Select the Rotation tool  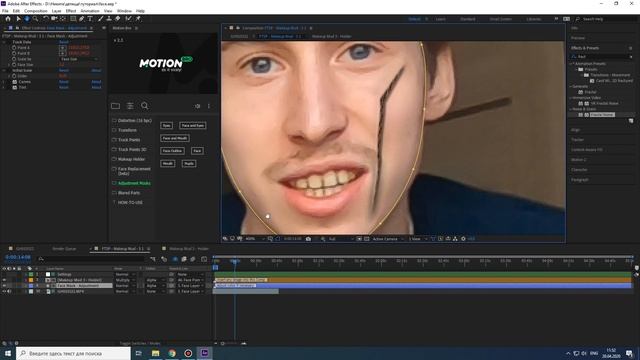coord(46,19)
